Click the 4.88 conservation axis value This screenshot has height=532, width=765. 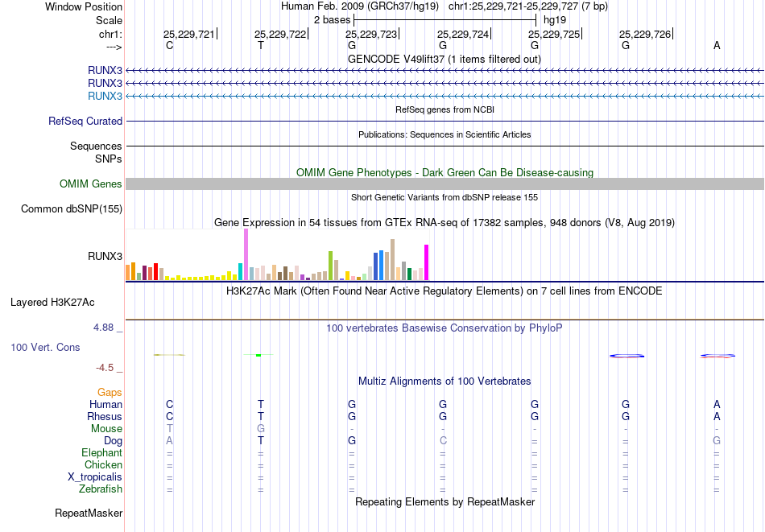(103, 328)
